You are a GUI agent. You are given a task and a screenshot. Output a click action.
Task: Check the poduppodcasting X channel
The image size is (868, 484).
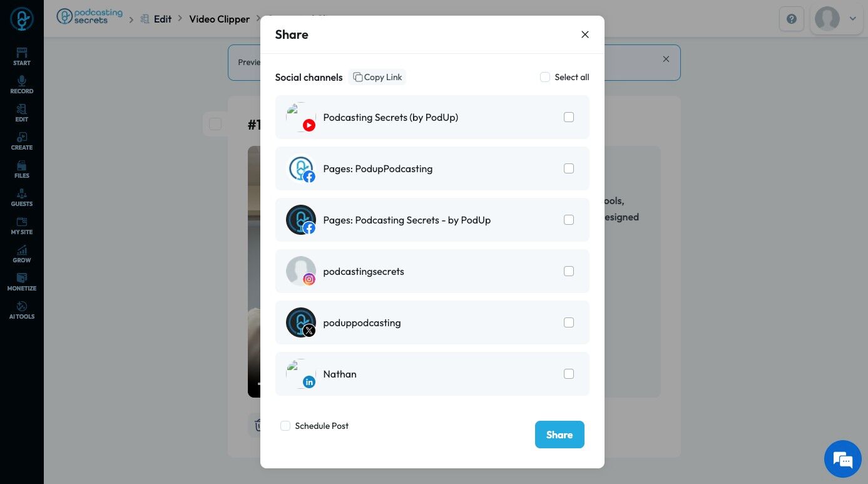(x=569, y=322)
